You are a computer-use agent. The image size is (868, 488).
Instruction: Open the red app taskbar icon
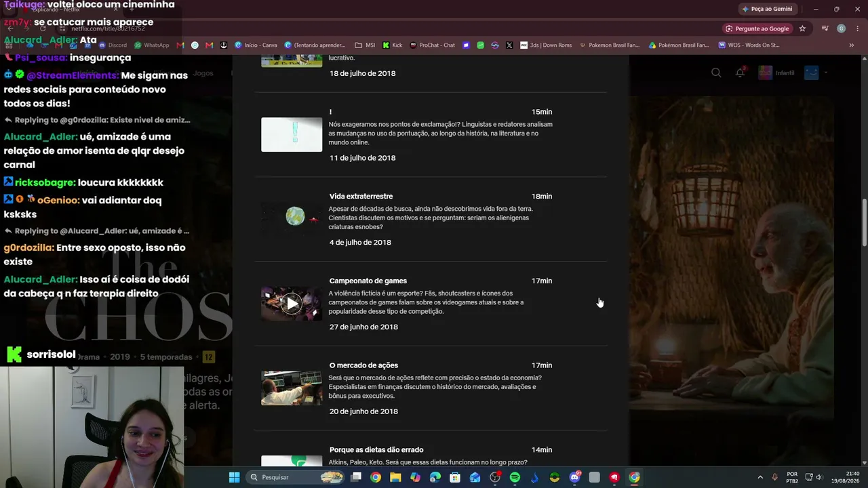click(614, 477)
